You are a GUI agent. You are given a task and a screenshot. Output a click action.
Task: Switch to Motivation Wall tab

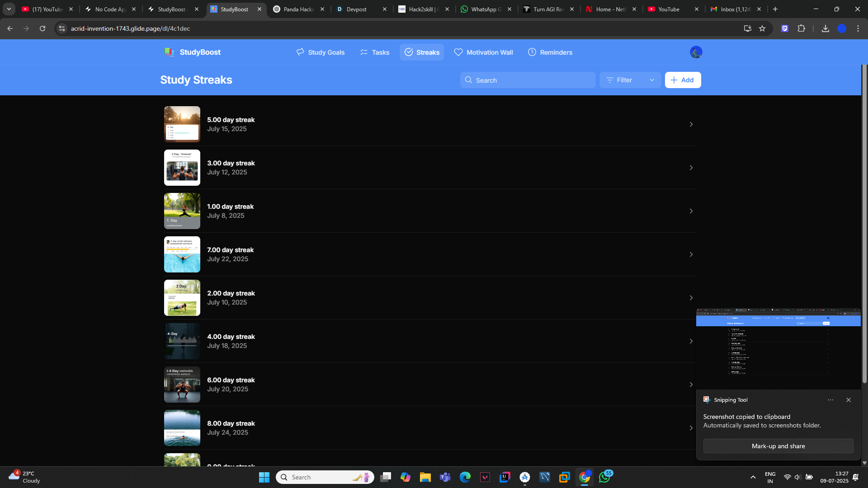pos(483,52)
